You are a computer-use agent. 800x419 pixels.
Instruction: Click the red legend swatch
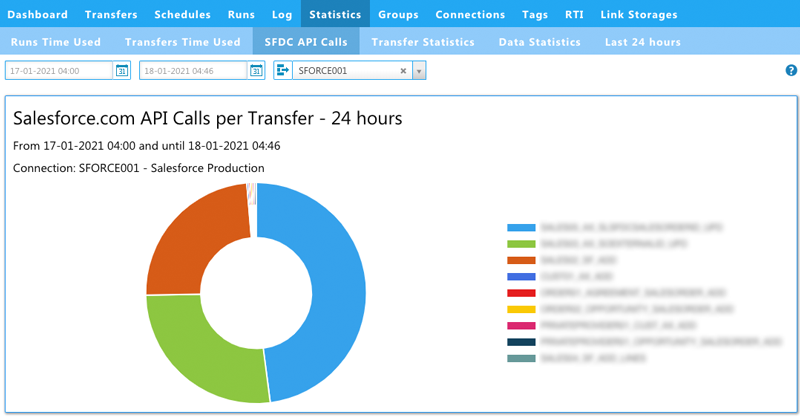(521, 293)
